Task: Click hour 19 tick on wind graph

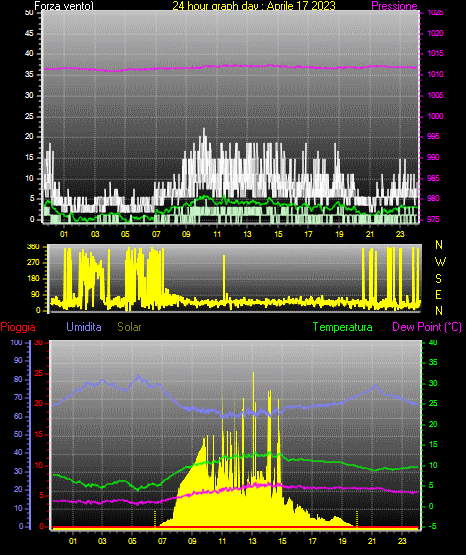Action: 339,234
